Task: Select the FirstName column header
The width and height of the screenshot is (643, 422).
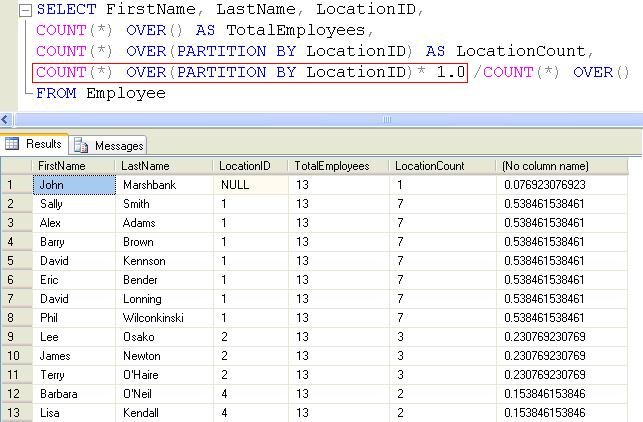Action: click(x=73, y=166)
